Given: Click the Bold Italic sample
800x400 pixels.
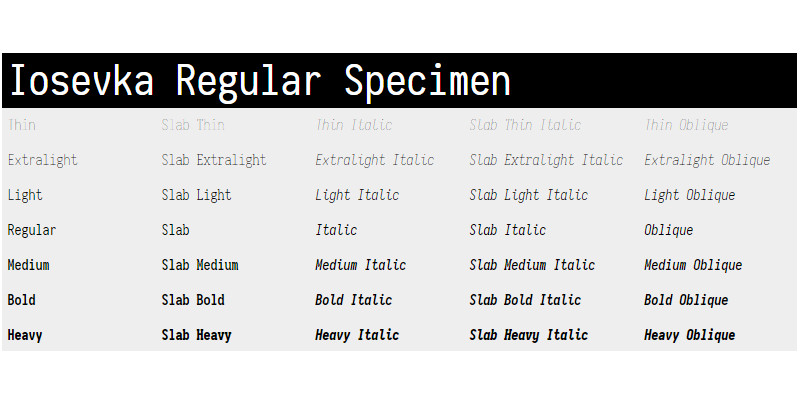Looking at the screenshot, I should point(354,300).
